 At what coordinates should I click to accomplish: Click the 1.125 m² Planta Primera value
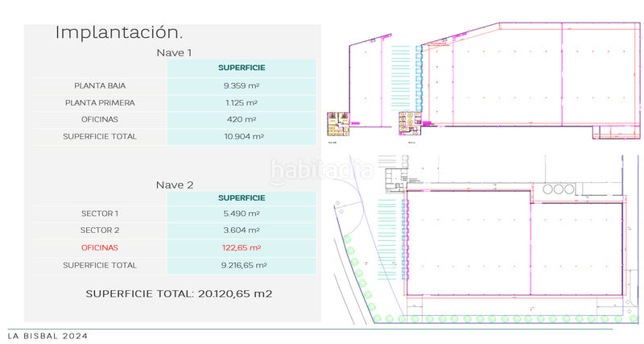(x=242, y=103)
